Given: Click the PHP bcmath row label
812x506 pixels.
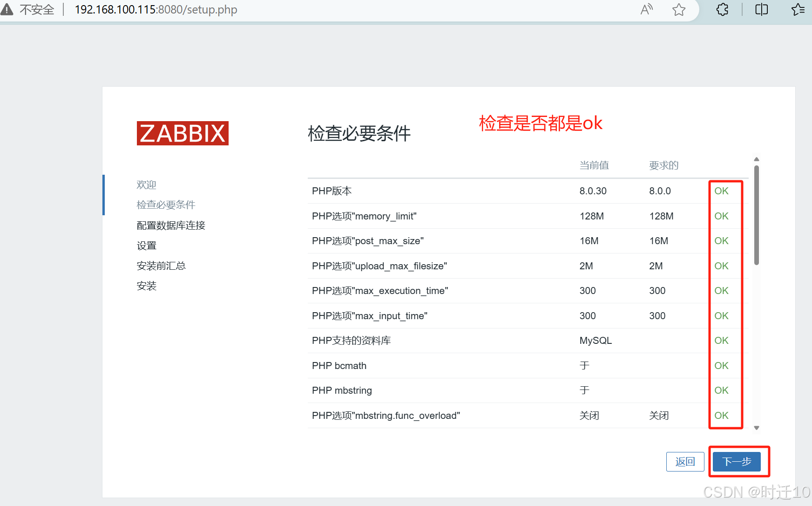Looking at the screenshot, I should point(339,366).
